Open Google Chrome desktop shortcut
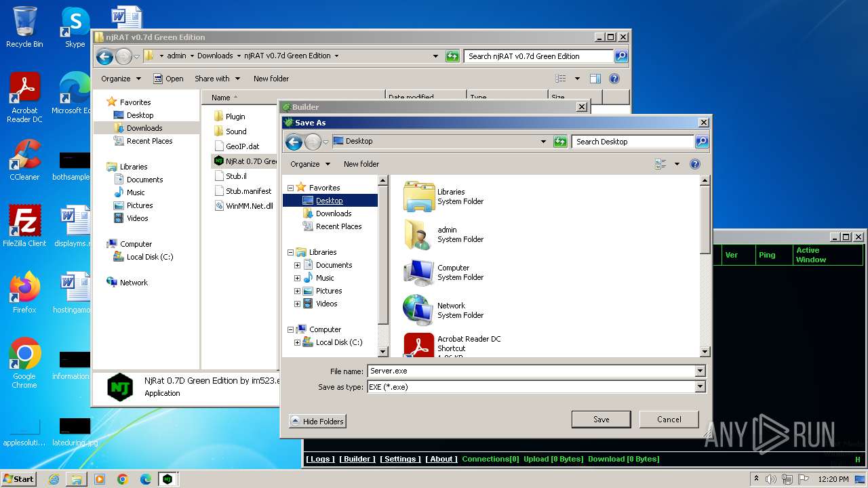 tap(24, 363)
